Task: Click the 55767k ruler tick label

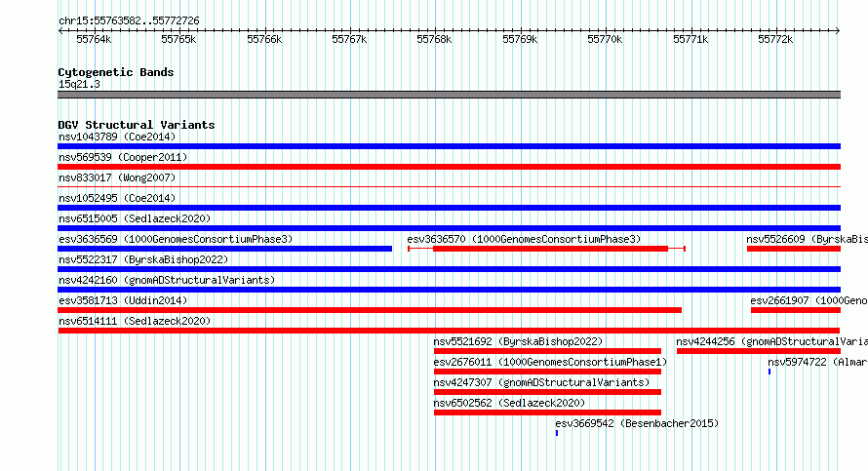Action: (349, 39)
